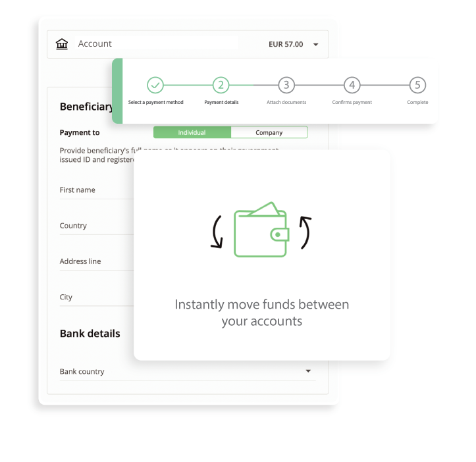Screen dimensions: 476x462
Task: Click the 'EUR 57.00' balance text
Action: coord(286,44)
